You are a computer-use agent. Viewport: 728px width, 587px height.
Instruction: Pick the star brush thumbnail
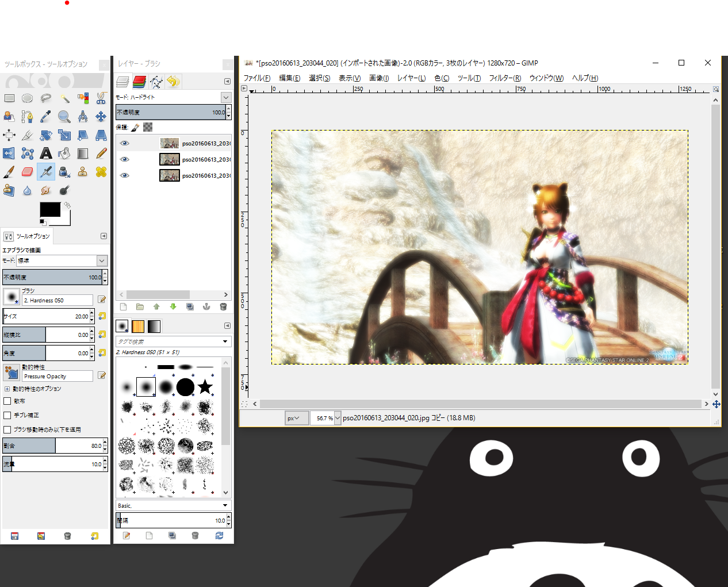205,387
